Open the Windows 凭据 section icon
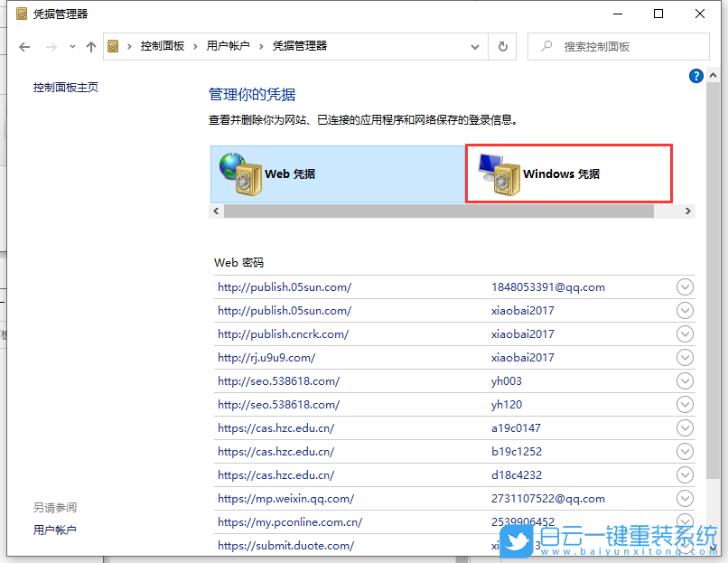728x563 pixels. tap(499, 174)
